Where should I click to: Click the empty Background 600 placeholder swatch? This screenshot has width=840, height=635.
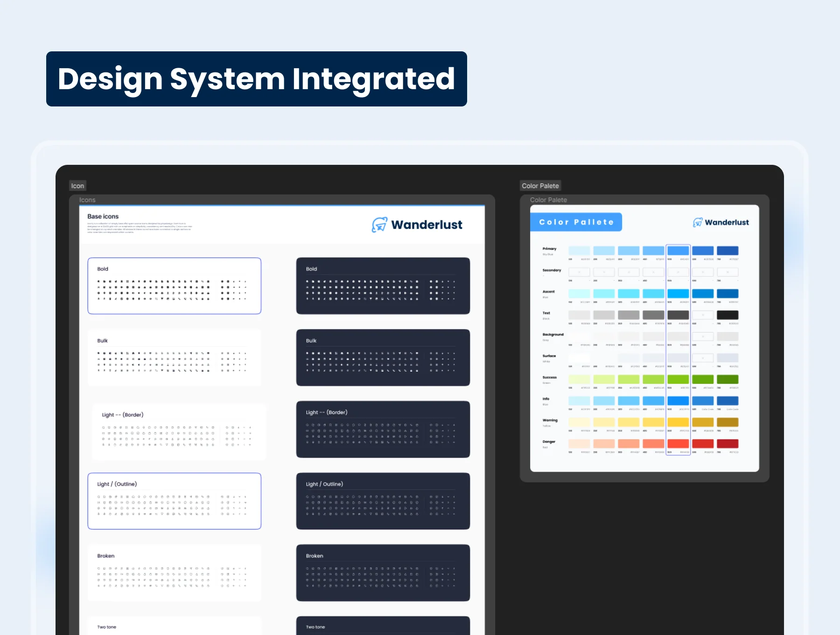pos(703,337)
